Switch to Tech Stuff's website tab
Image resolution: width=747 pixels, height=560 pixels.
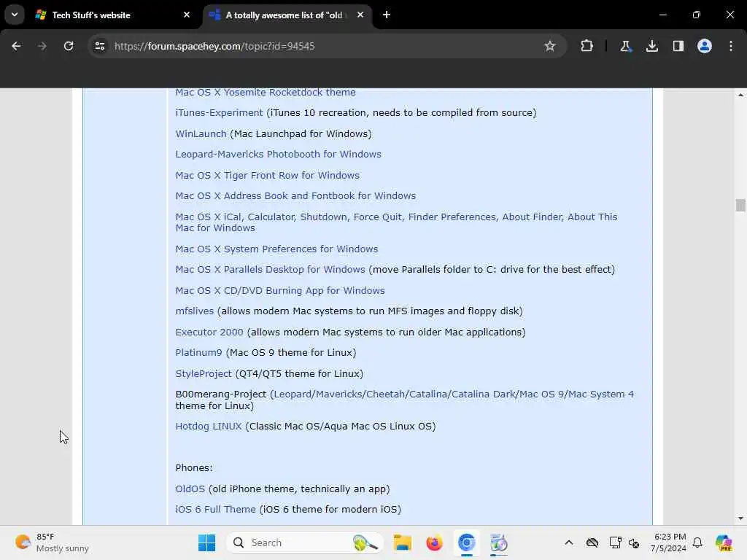click(x=113, y=15)
